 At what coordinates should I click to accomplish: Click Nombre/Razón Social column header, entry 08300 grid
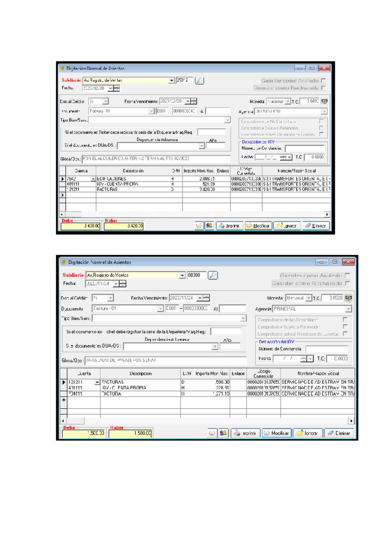318,374
